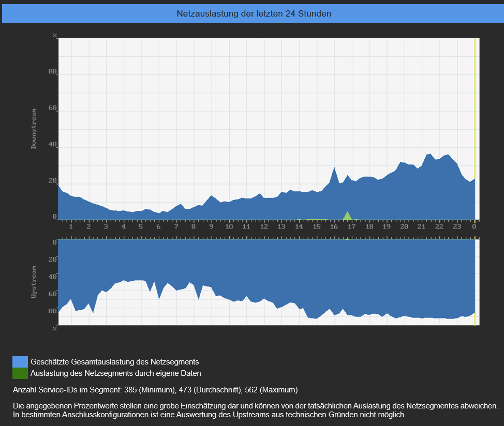Screen dimensions: 504x426
Task: Click the "Auslastung des Netzsegments durch eigene Daten" label
Action: 116,373
